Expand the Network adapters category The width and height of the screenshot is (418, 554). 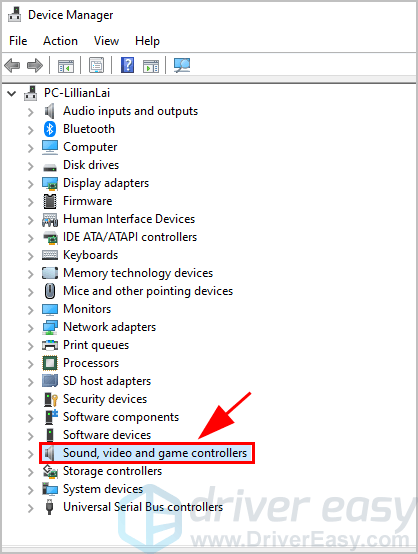[x=31, y=328]
